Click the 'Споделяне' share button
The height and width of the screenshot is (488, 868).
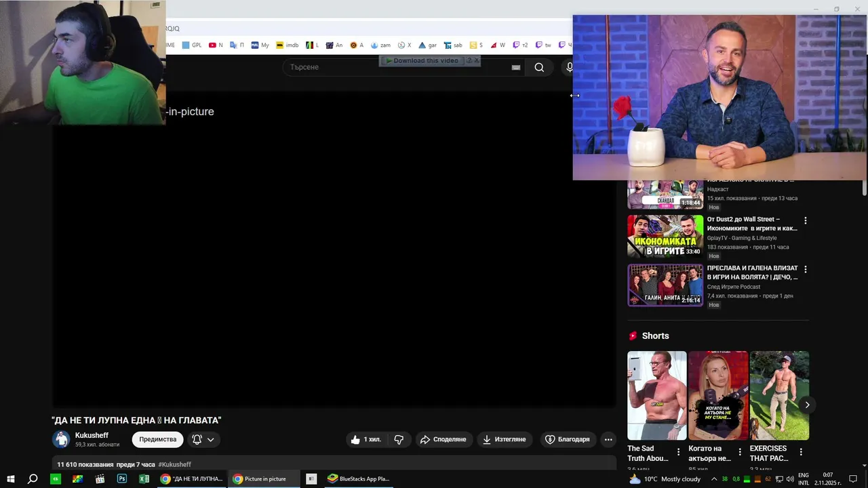pos(443,439)
